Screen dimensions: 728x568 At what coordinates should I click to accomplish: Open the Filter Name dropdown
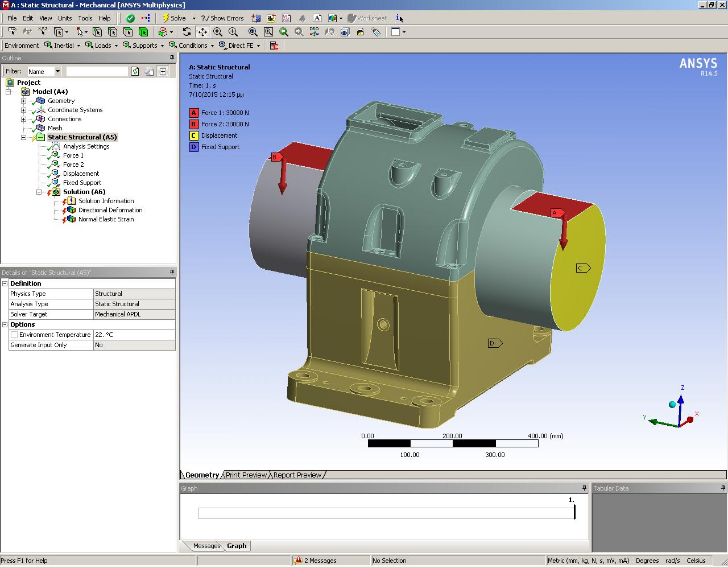click(57, 71)
